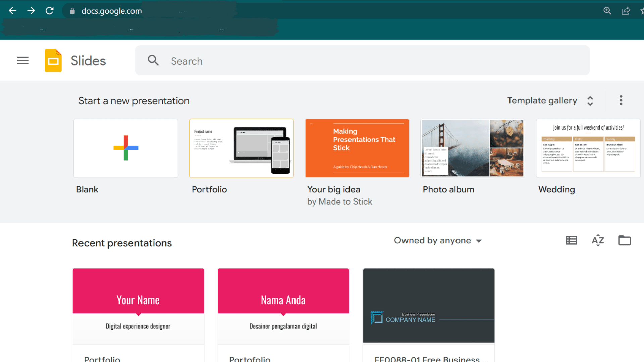Click the alphabetical sort AZ icon

[598, 240]
